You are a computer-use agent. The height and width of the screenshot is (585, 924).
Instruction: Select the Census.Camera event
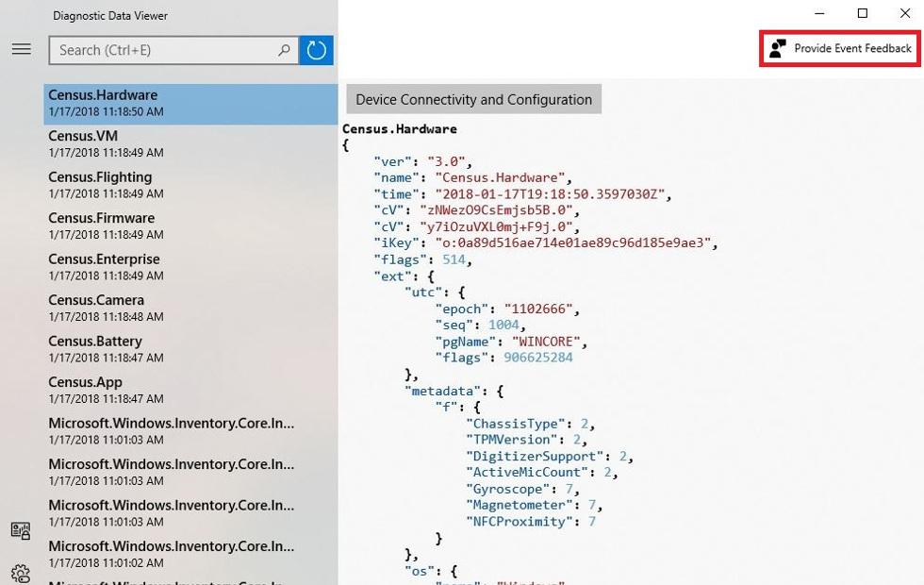[190, 309]
